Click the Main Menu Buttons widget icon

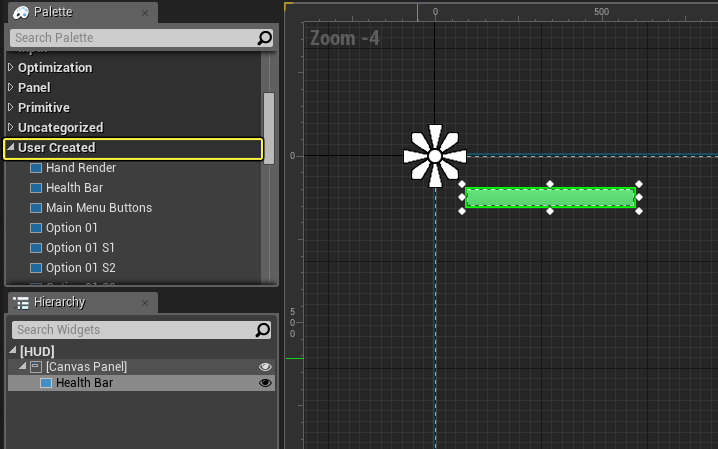click(36, 208)
